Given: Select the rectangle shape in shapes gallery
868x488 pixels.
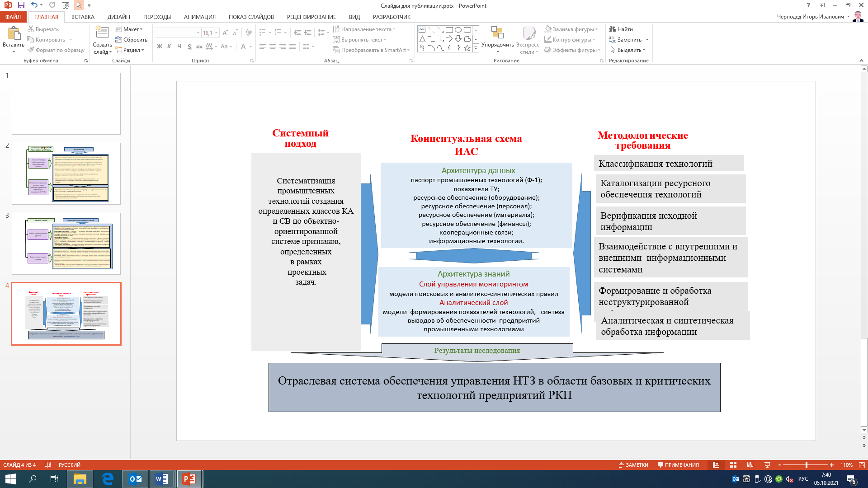Looking at the screenshot, I should pos(449,30).
